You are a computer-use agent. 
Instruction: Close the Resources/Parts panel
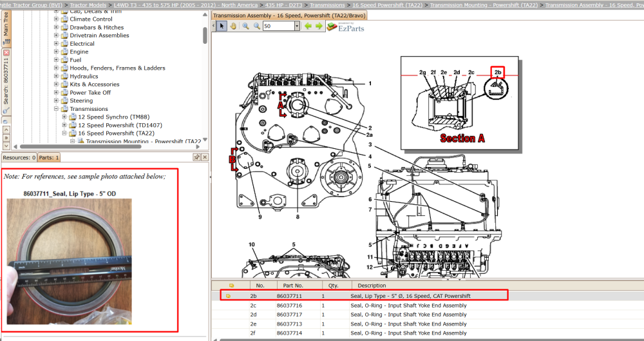pyautogui.click(x=205, y=157)
